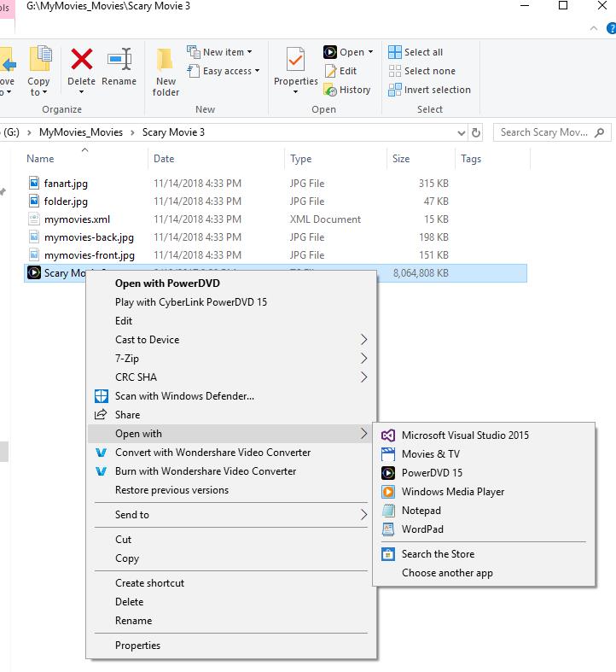Click the Tags column header

click(x=493, y=159)
